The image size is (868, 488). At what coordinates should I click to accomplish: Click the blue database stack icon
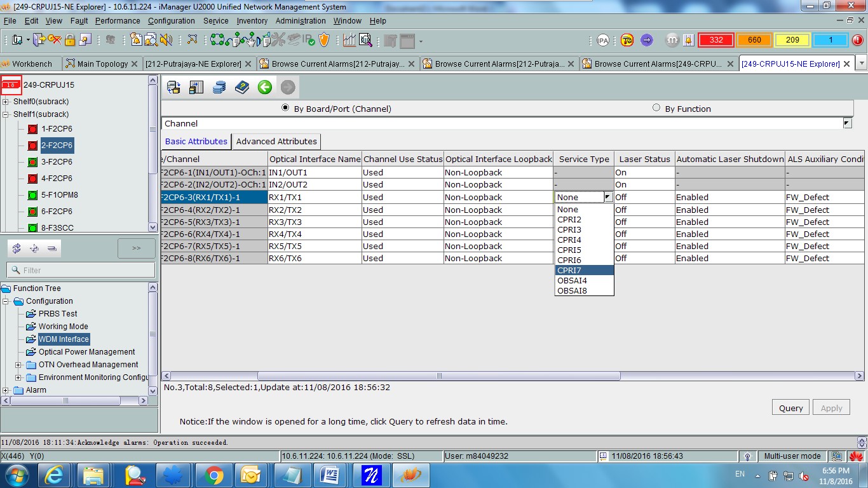click(x=219, y=87)
